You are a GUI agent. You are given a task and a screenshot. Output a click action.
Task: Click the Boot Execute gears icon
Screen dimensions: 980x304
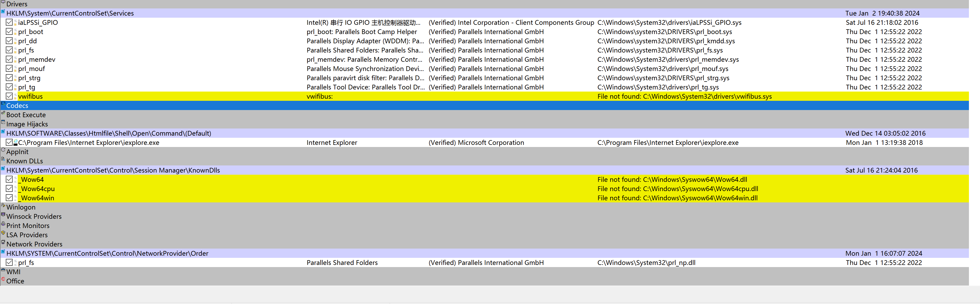(x=3, y=113)
